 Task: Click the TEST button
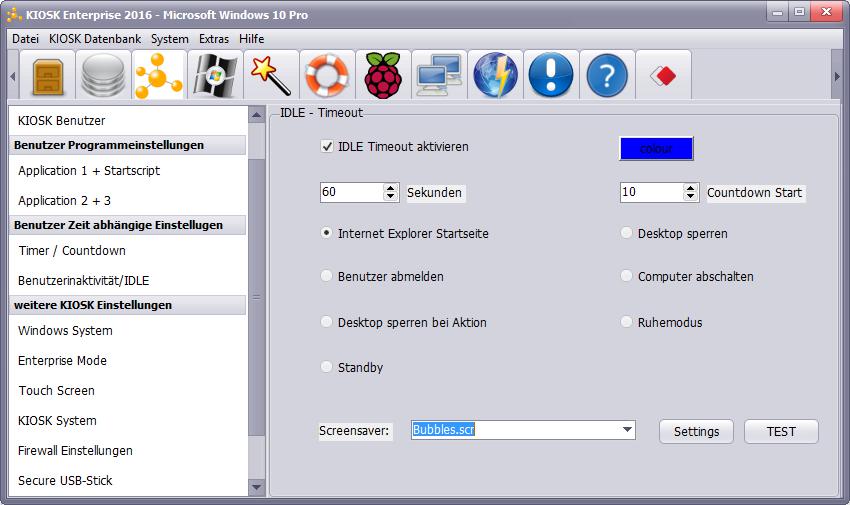click(x=781, y=432)
